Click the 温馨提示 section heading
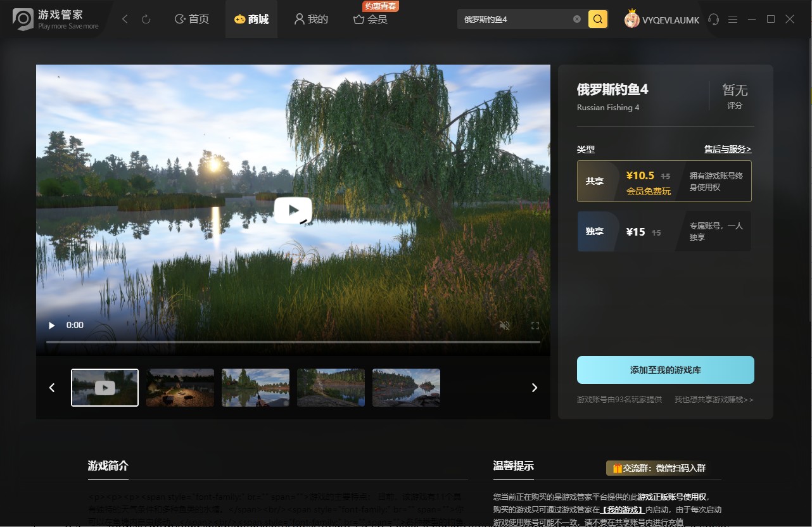The image size is (812, 527). point(514,466)
